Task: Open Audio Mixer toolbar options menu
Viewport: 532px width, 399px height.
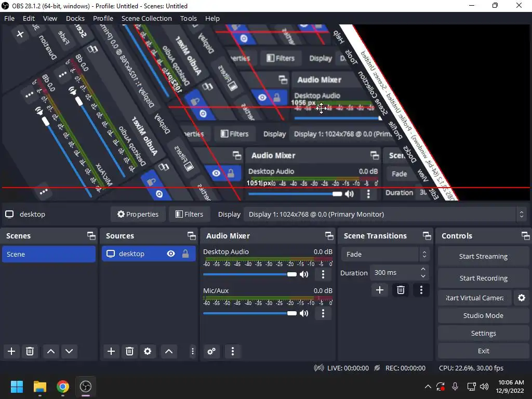Action: [x=232, y=351]
